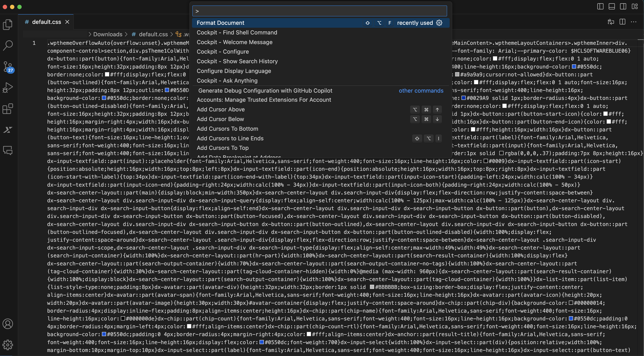Open the Run and Debug view
The height and width of the screenshot is (356, 644).
pyautogui.click(x=7, y=87)
